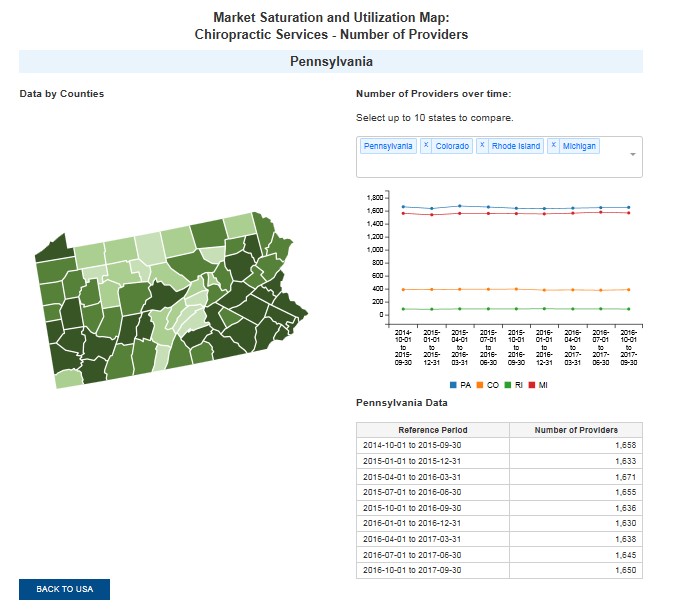Remove Michigan from compared states
This screenshot has height=613, width=692.
point(554,146)
